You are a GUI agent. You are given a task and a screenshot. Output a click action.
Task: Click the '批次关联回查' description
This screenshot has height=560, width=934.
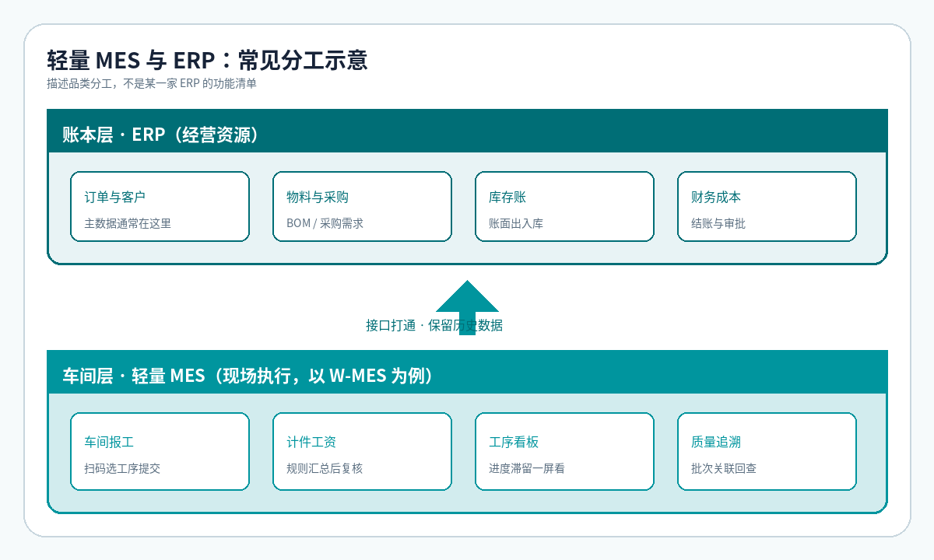click(724, 468)
